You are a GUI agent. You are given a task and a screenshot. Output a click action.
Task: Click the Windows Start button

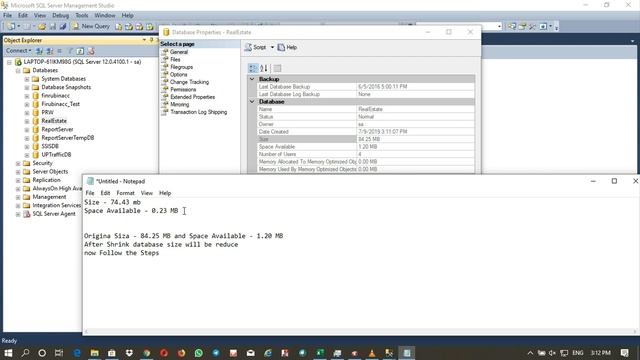click(x=8, y=353)
